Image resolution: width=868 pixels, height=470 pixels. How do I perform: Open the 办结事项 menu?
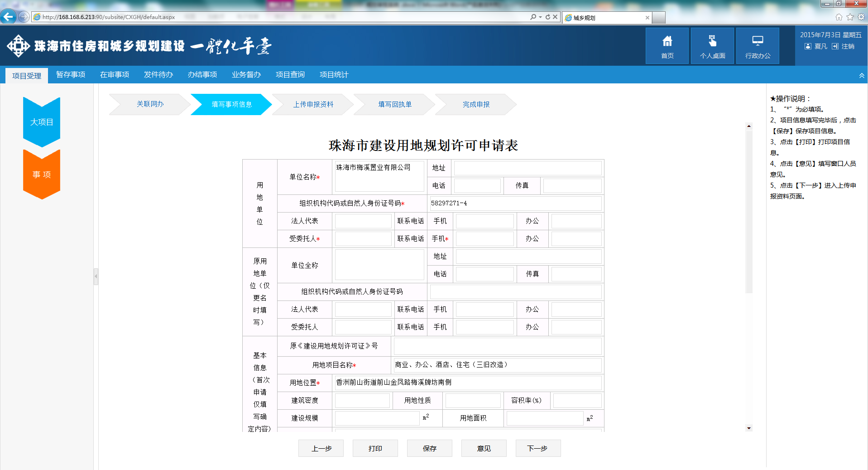click(202, 75)
